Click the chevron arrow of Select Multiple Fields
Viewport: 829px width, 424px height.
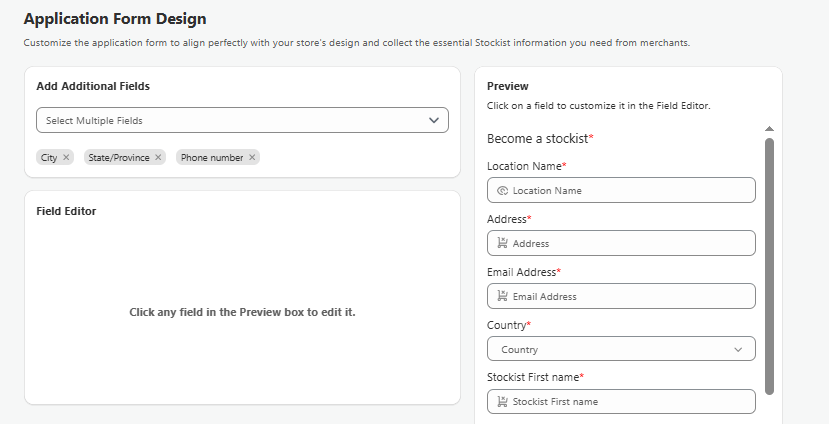coord(434,120)
